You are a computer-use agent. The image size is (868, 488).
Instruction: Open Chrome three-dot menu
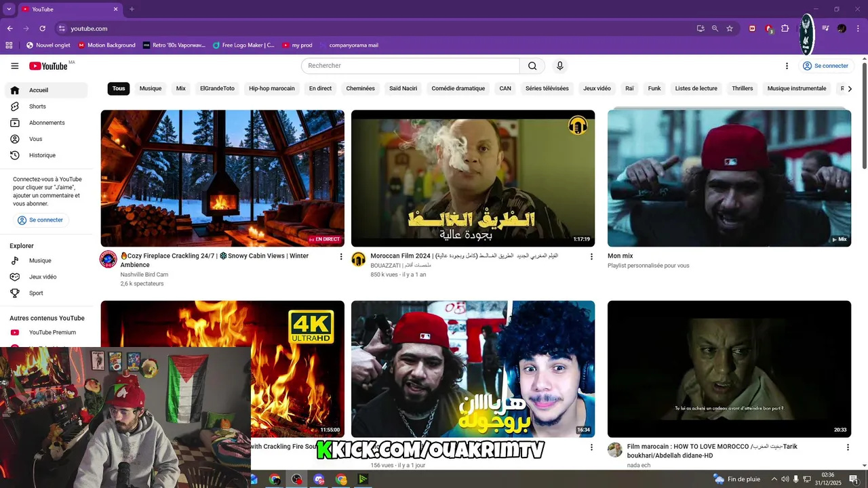click(858, 28)
